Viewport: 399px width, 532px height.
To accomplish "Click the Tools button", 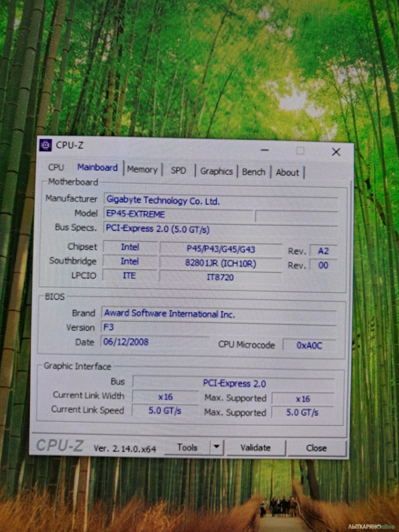I will click(x=187, y=448).
